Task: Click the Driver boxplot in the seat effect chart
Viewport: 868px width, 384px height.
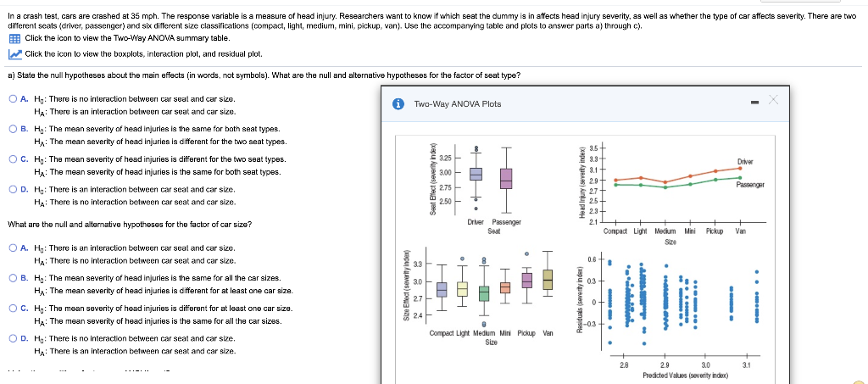Action: (476, 174)
